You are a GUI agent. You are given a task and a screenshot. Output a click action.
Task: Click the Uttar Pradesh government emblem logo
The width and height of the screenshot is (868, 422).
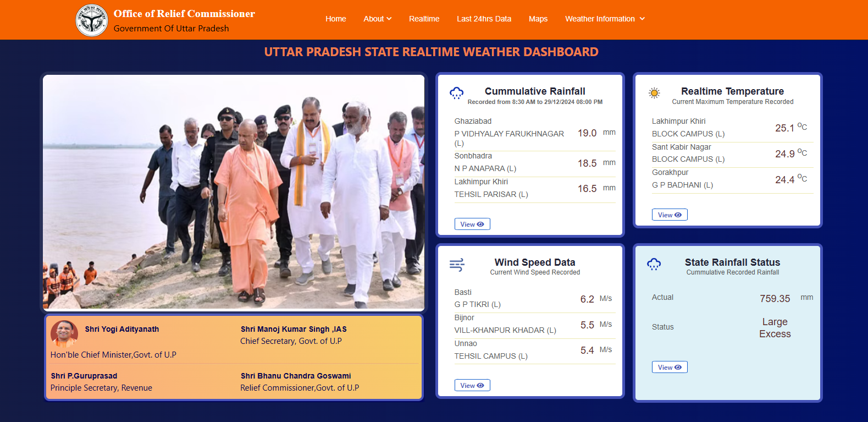(92, 20)
